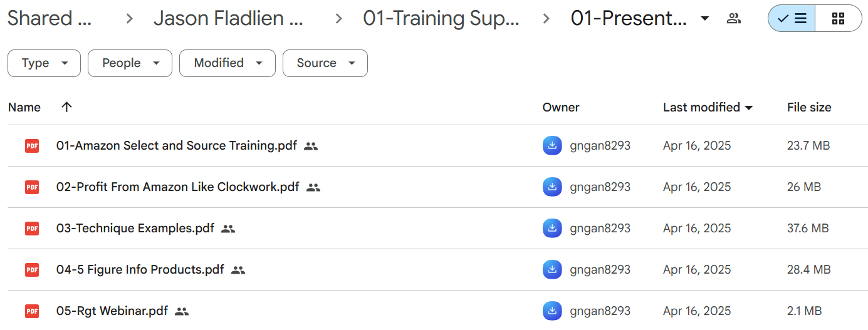Viewport: 868px width, 330px height.
Task: Switch to grid layout view
Action: [839, 19]
